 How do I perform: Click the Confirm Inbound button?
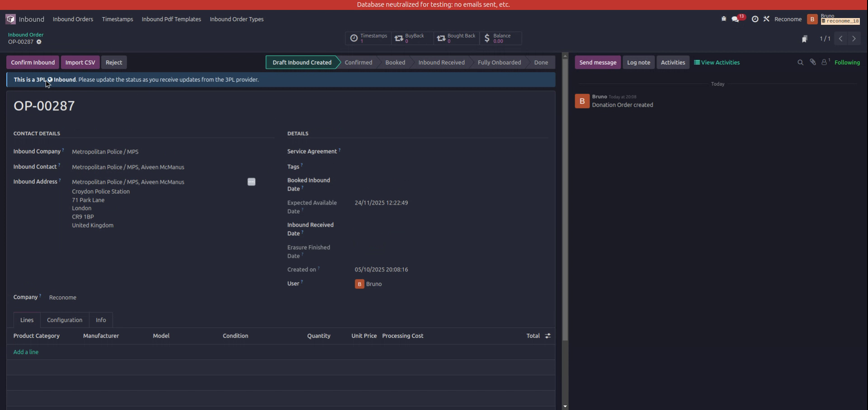click(32, 62)
